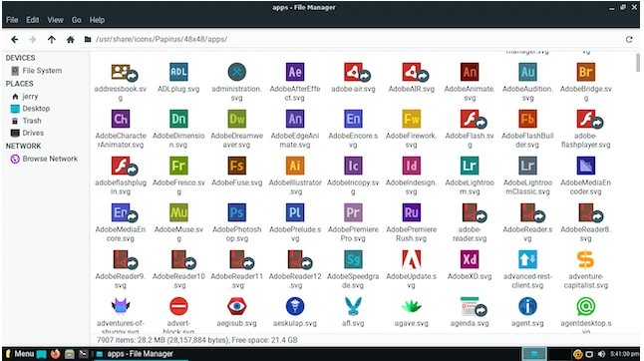Select the AdobeLightroomClassic.svg icon
Screen dimensions: 644x361
[x=527, y=166]
